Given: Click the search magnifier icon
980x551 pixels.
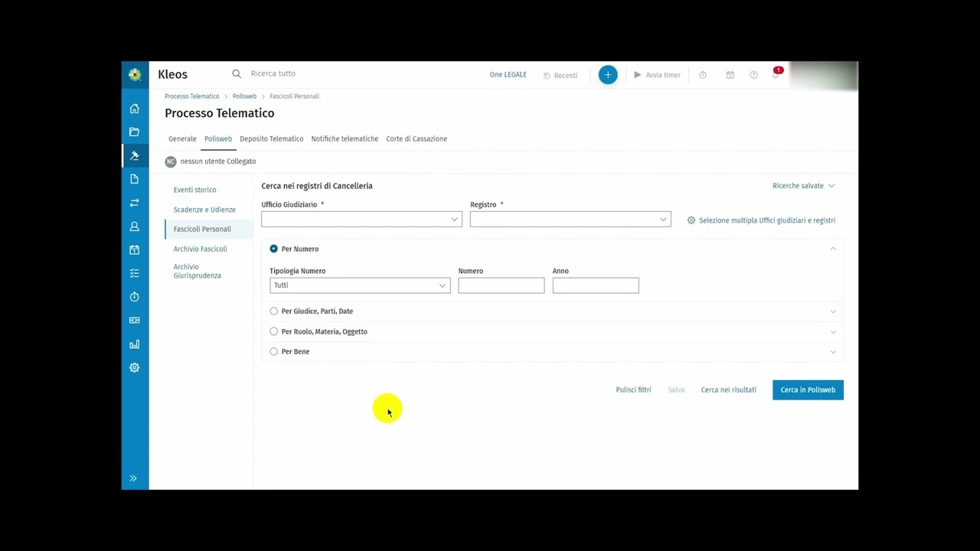Looking at the screenshot, I should [x=237, y=73].
